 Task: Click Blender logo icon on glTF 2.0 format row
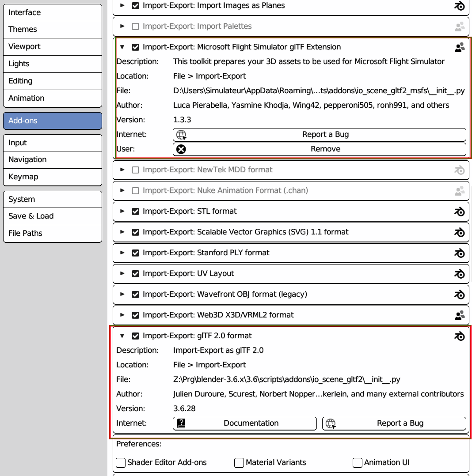(x=459, y=336)
